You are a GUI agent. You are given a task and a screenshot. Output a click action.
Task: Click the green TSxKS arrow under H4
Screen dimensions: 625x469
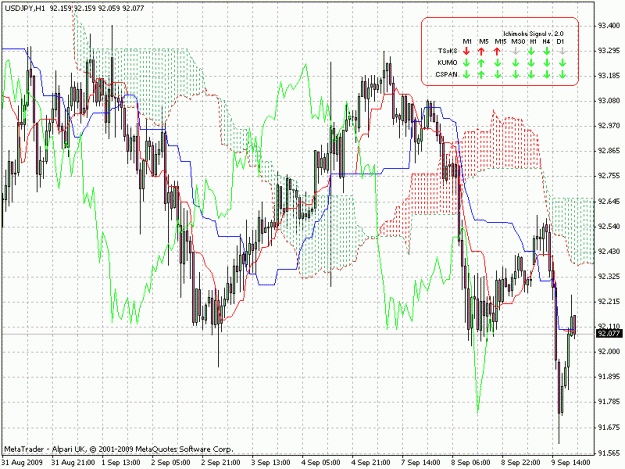(547, 51)
